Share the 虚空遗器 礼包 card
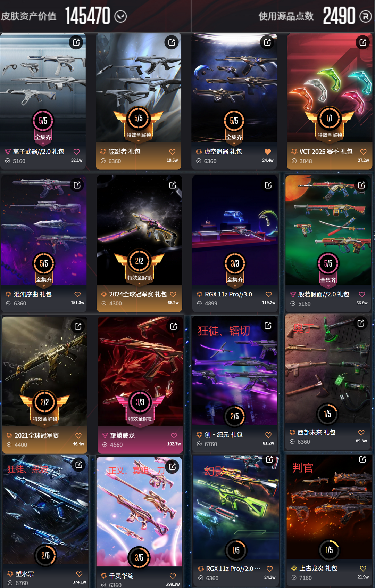375x588 pixels. coord(267,42)
